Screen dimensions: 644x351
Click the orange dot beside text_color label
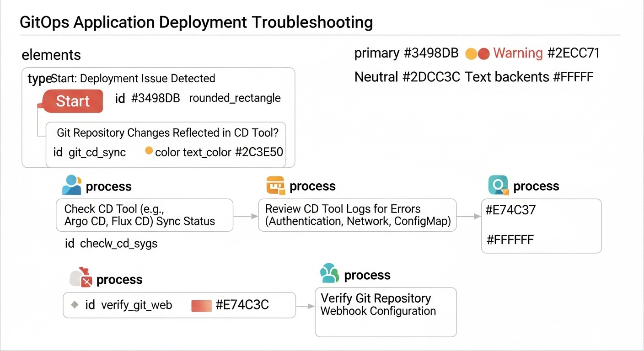149,150
